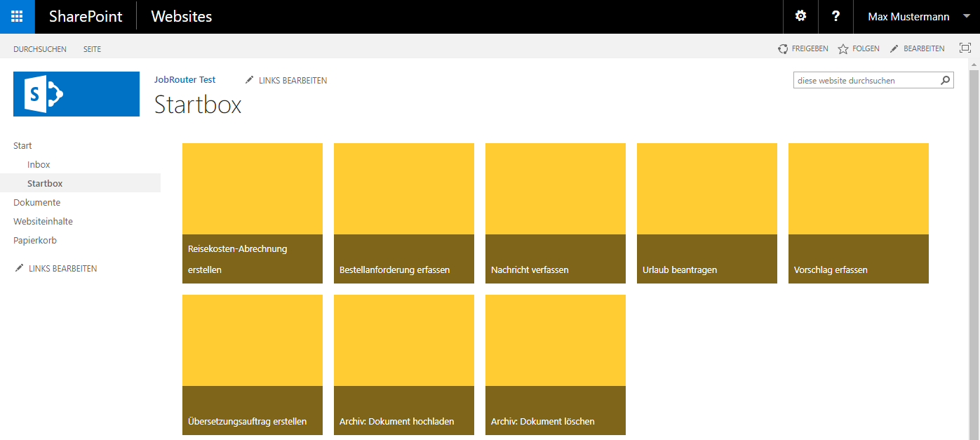
Task: Click Links bearbeiten below the sidebar
Action: 62,269
